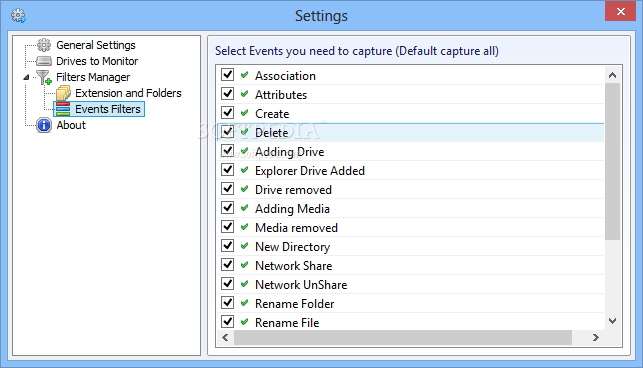Click the blue About info icon
Screen dimensions: 643x368
44,125
